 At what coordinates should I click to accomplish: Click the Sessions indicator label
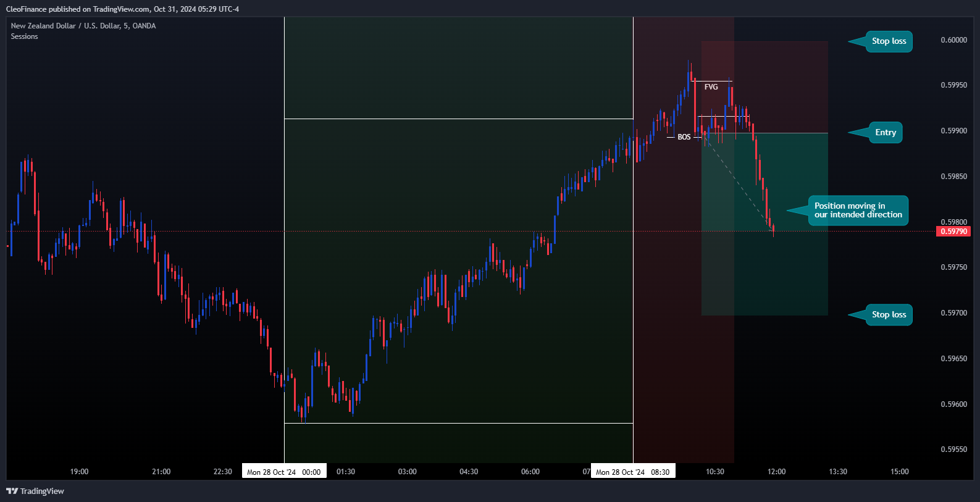click(24, 36)
